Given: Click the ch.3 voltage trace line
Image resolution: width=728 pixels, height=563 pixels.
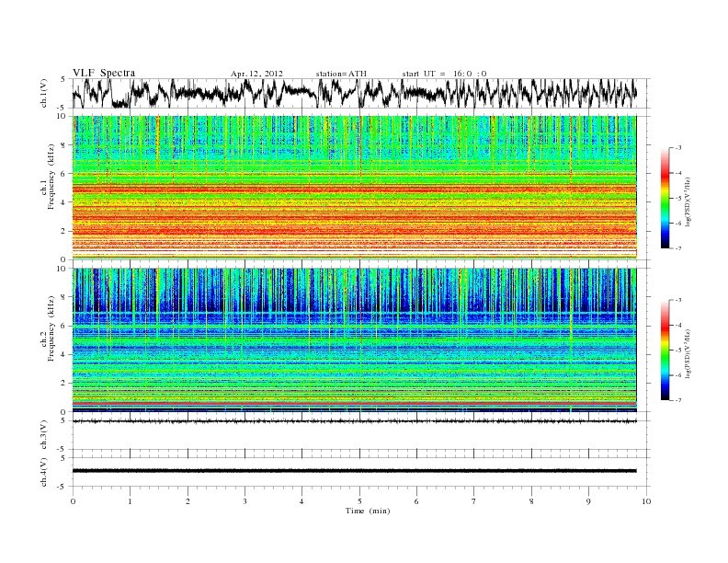Looking at the screenshot, I should (354, 421).
